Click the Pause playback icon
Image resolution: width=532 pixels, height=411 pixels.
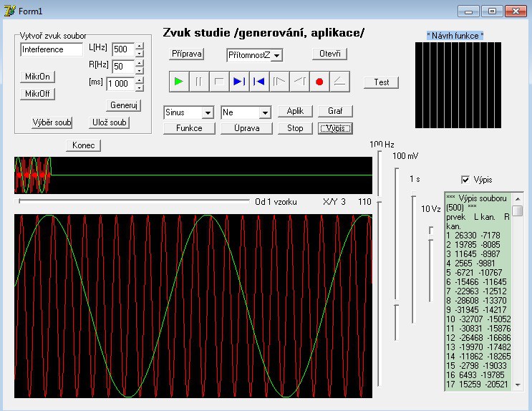[x=199, y=82]
